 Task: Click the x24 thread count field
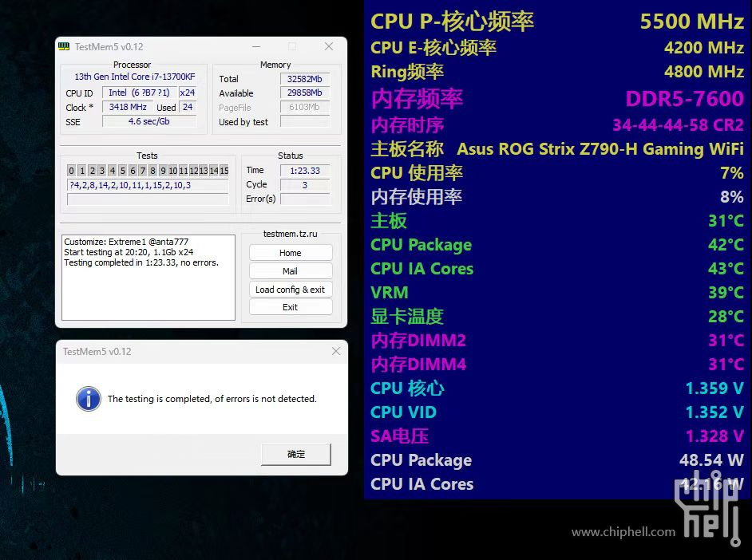tap(188, 93)
